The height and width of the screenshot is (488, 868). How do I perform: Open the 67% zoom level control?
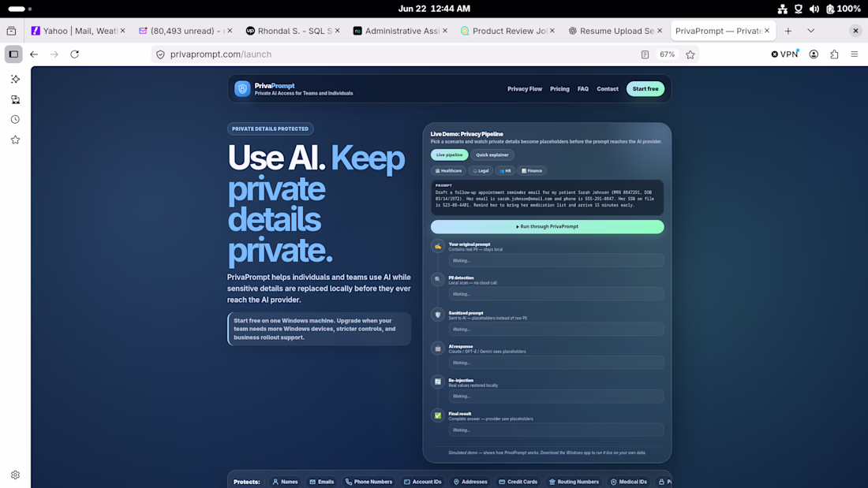(x=667, y=54)
